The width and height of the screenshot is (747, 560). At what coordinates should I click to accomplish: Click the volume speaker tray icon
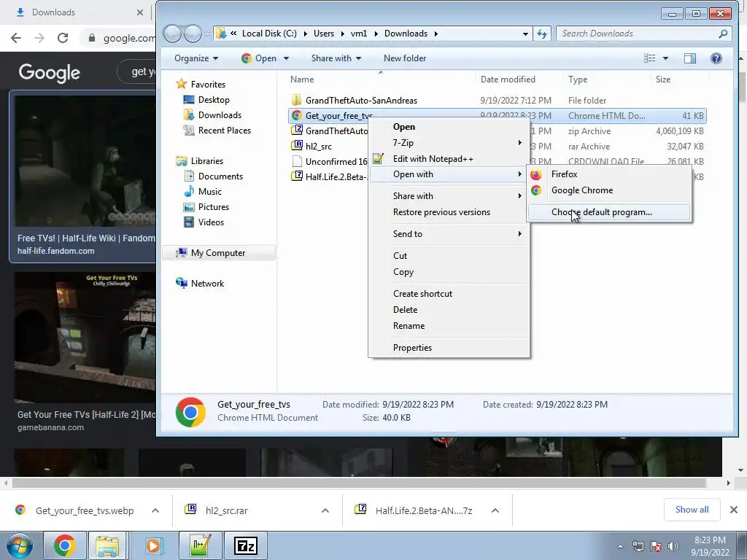coord(673,546)
